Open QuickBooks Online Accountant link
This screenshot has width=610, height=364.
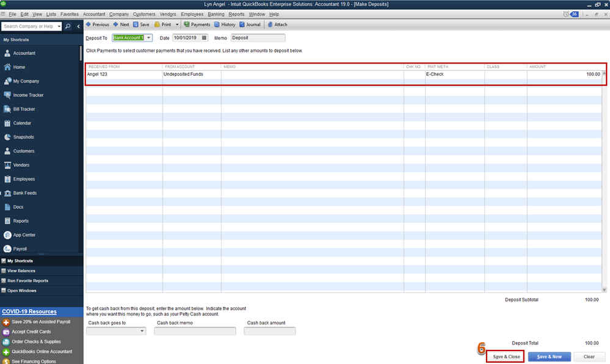point(42,352)
